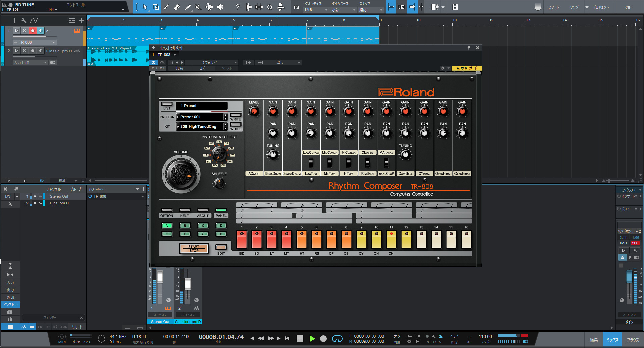Image resolution: width=644 pixels, height=348 pixels.
Task: Click START STOP button on TR-808
Action: point(194,248)
